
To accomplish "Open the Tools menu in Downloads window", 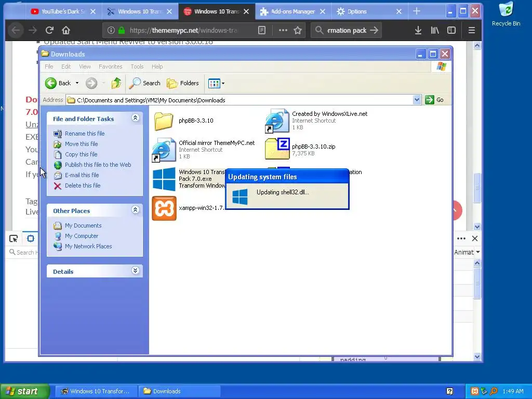I will coord(137,66).
